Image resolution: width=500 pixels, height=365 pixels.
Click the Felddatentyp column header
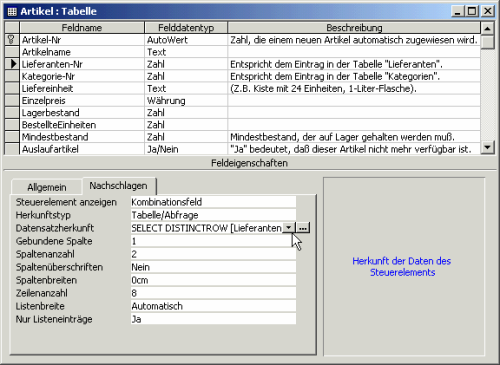click(186, 28)
